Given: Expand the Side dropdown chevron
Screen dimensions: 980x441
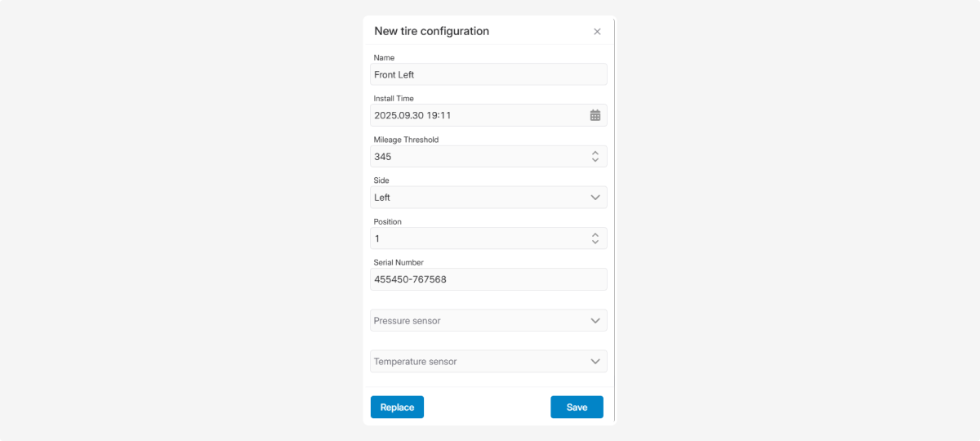Looking at the screenshot, I should 595,198.
